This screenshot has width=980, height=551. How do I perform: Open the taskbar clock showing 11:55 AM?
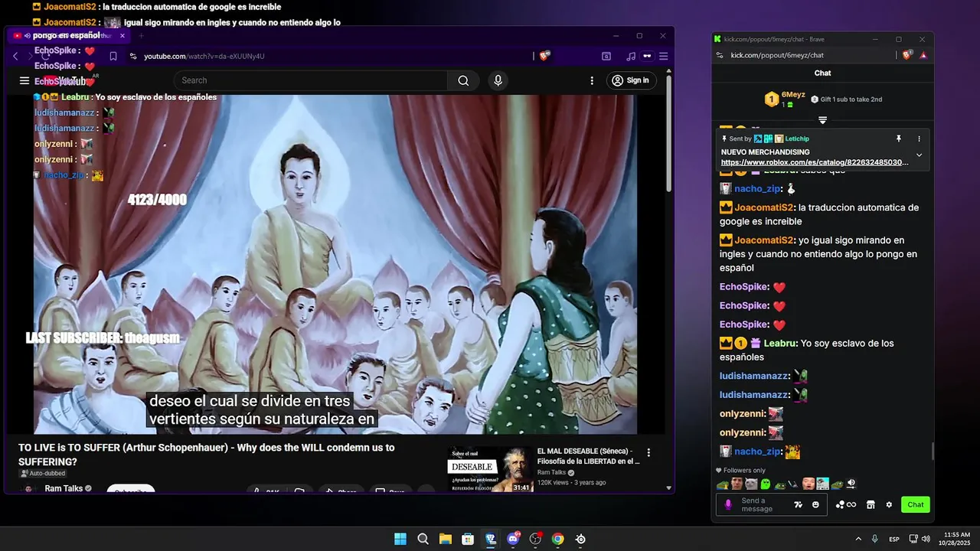tap(955, 539)
